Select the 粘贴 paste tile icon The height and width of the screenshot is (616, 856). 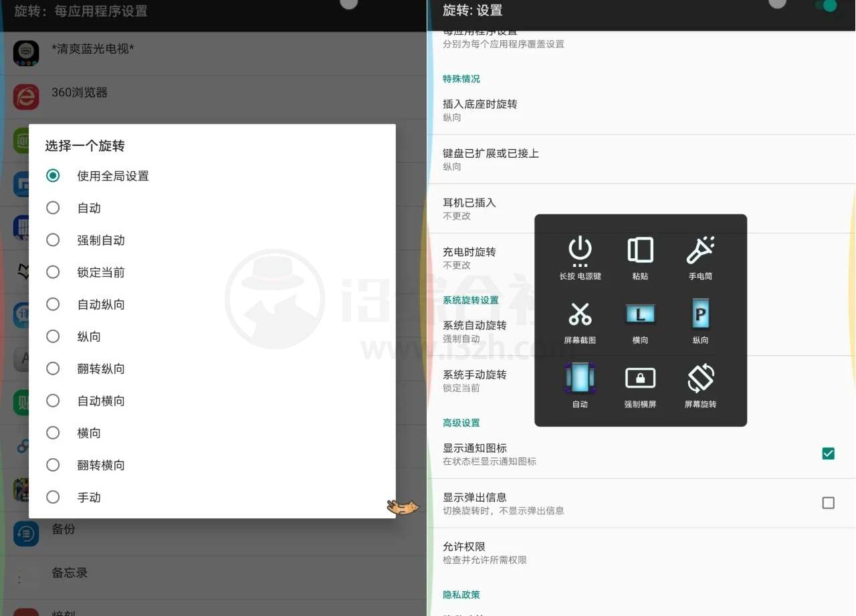point(640,251)
